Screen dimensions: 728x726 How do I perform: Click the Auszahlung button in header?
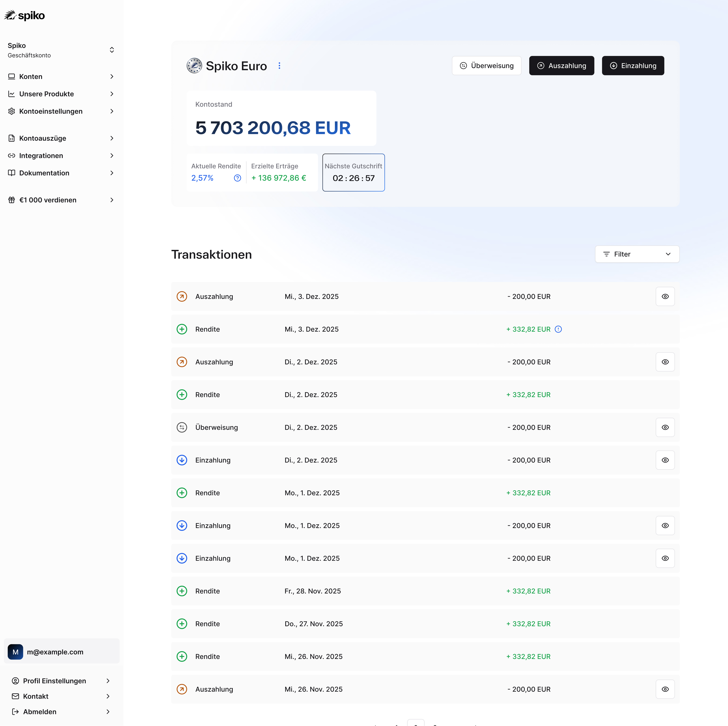click(x=562, y=65)
